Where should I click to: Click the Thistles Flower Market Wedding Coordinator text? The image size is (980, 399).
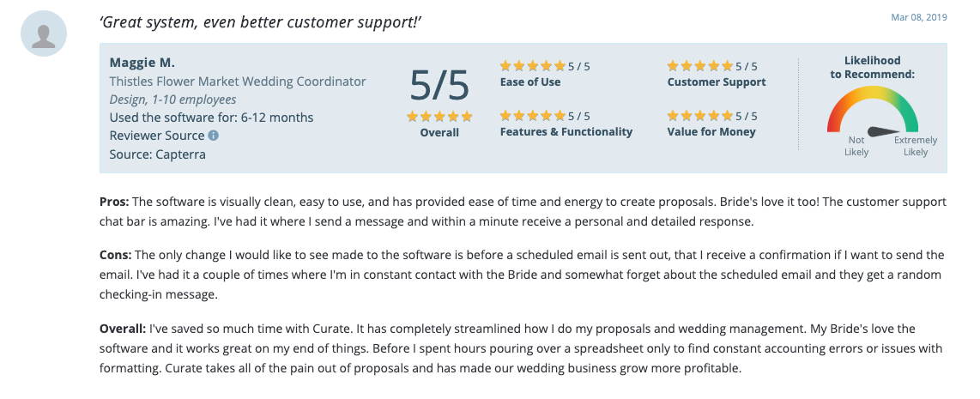coord(238,82)
